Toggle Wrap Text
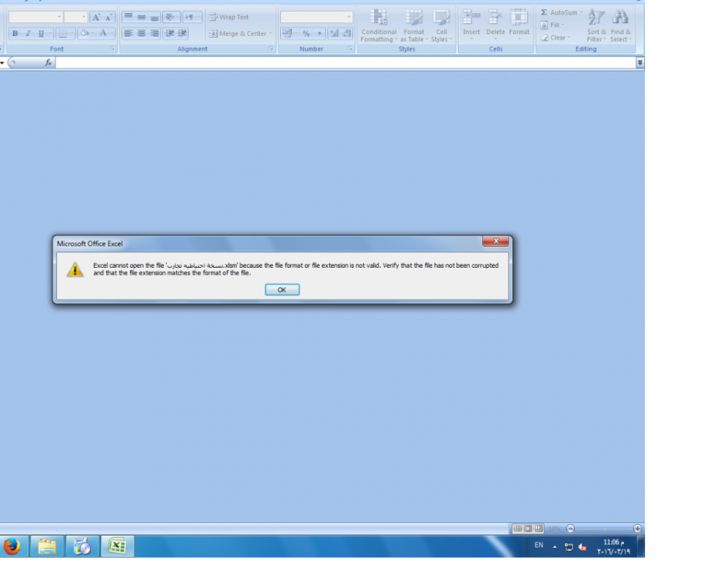The image size is (728, 582). click(x=229, y=17)
